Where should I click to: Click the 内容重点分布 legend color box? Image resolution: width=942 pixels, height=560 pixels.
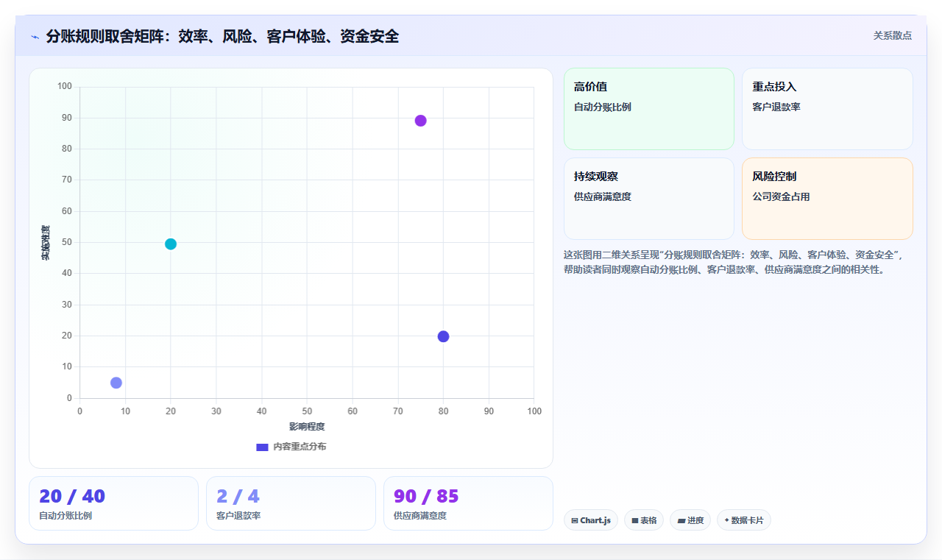coord(262,447)
